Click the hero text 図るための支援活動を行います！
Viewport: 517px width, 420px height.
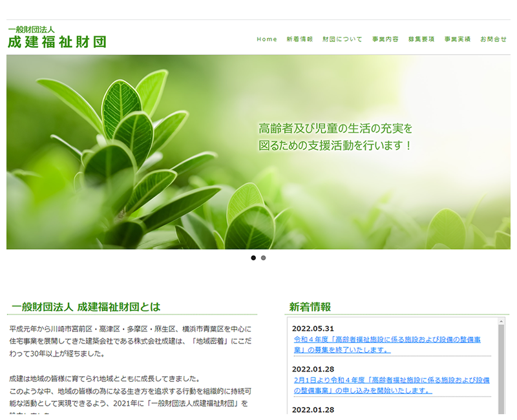335,145
